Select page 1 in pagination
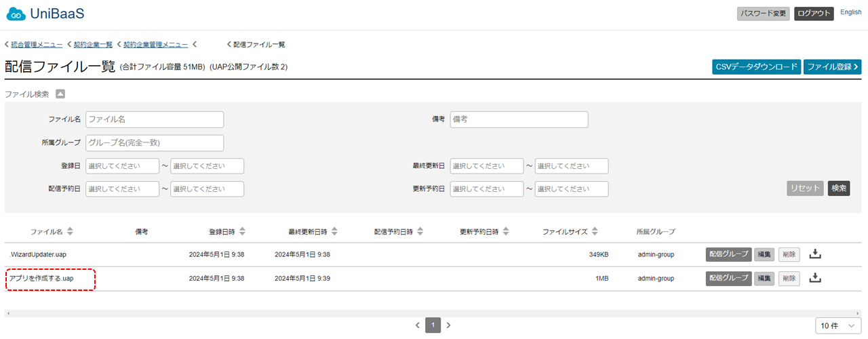The width and height of the screenshot is (868, 339). [433, 325]
